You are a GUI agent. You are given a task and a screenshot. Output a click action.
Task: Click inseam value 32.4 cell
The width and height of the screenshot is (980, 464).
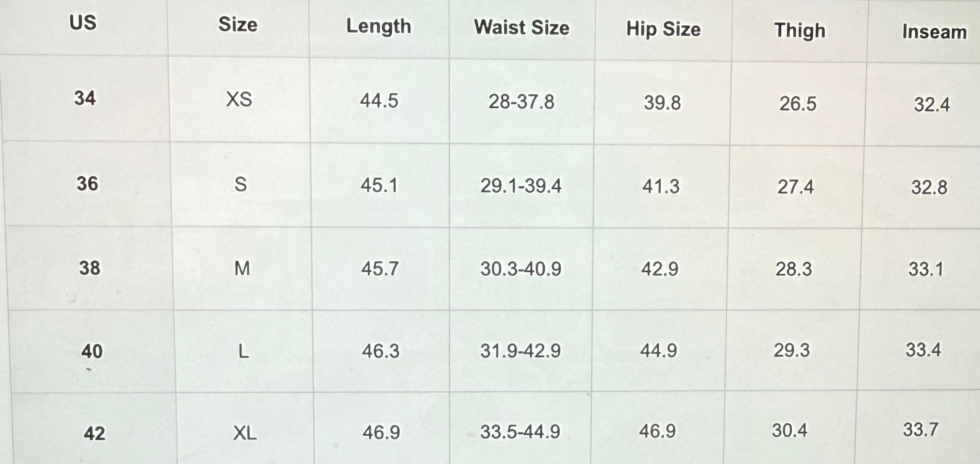(932, 105)
